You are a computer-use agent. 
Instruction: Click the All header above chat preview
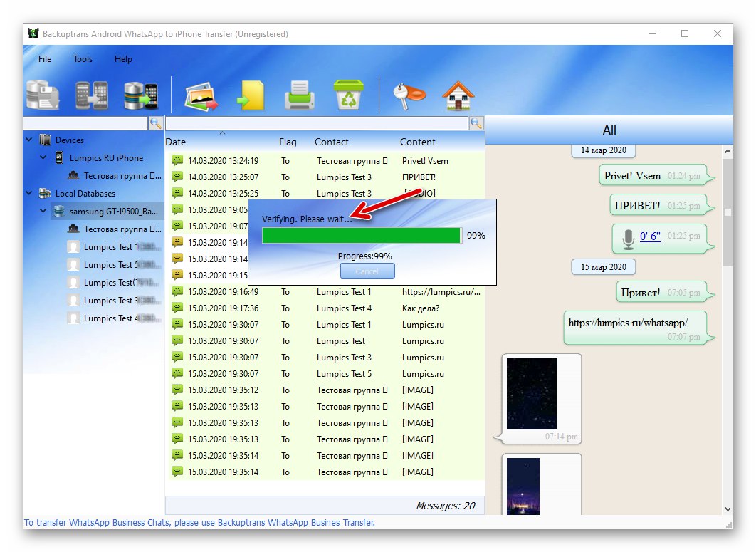point(609,130)
